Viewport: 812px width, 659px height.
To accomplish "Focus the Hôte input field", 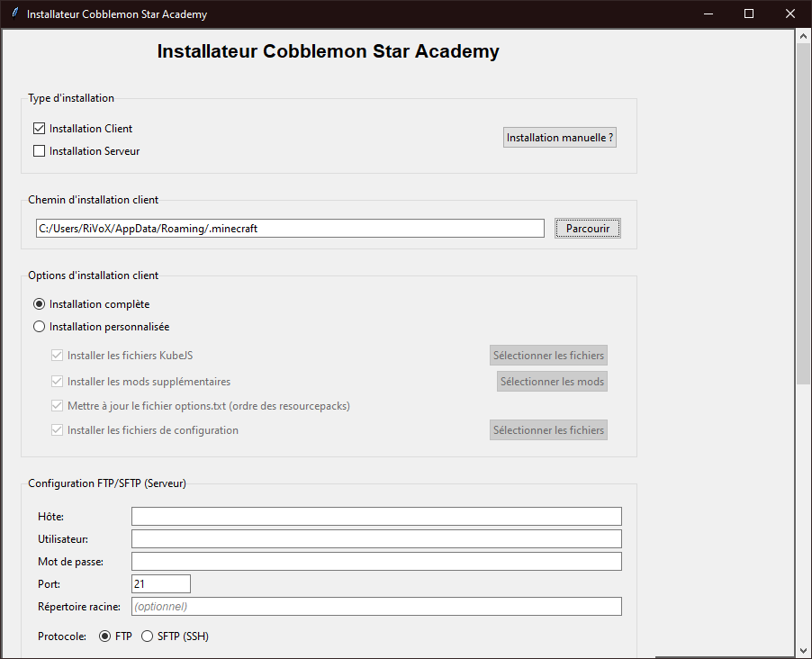I will (376, 517).
